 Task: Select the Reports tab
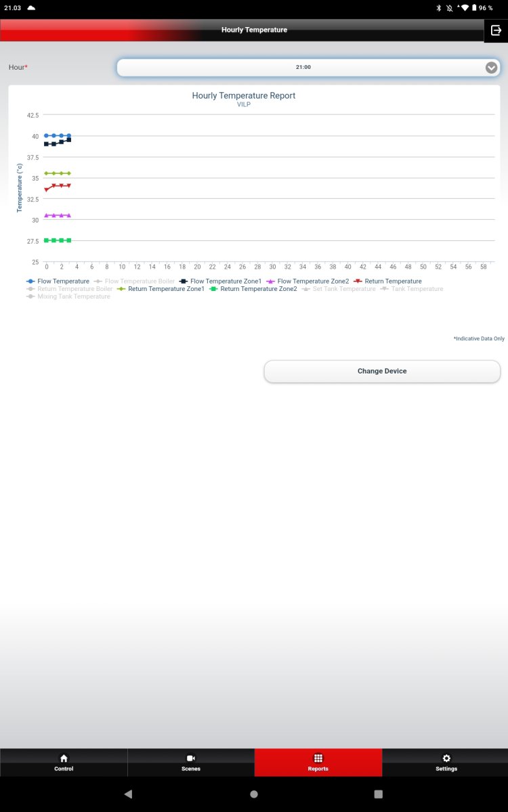pyautogui.click(x=318, y=763)
